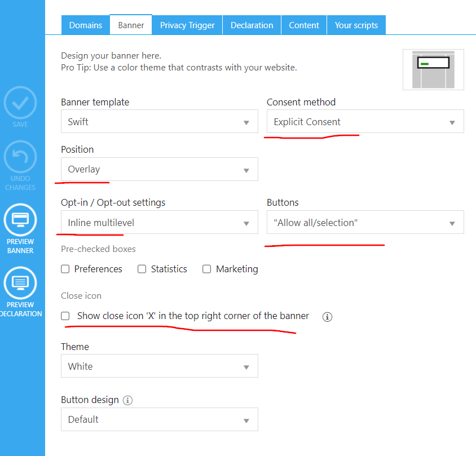Expand the Consent method dropdown
The height and width of the screenshot is (456, 476).
(x=365, y=122)
